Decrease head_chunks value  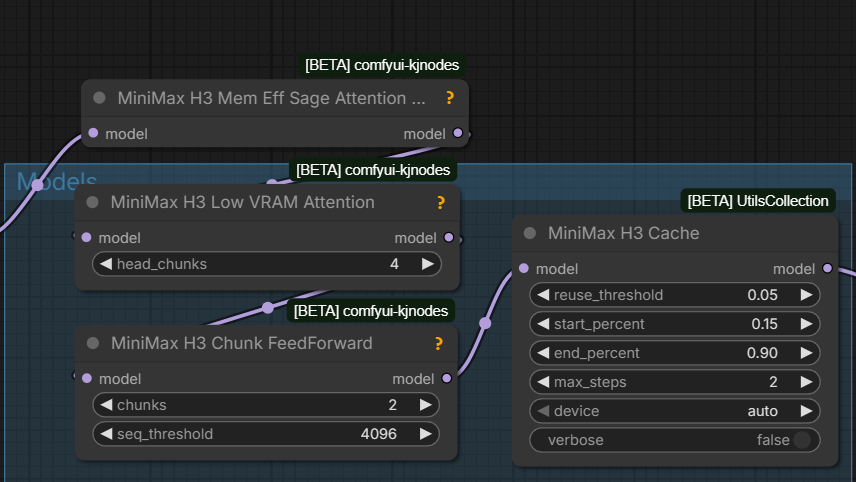[x=106, y=264]
